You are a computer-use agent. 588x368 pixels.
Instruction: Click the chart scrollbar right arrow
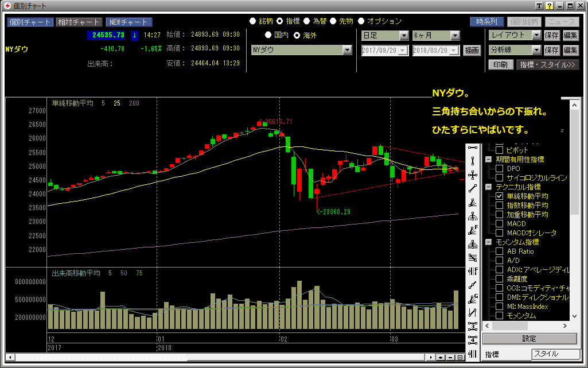click(x=431, y=358)
